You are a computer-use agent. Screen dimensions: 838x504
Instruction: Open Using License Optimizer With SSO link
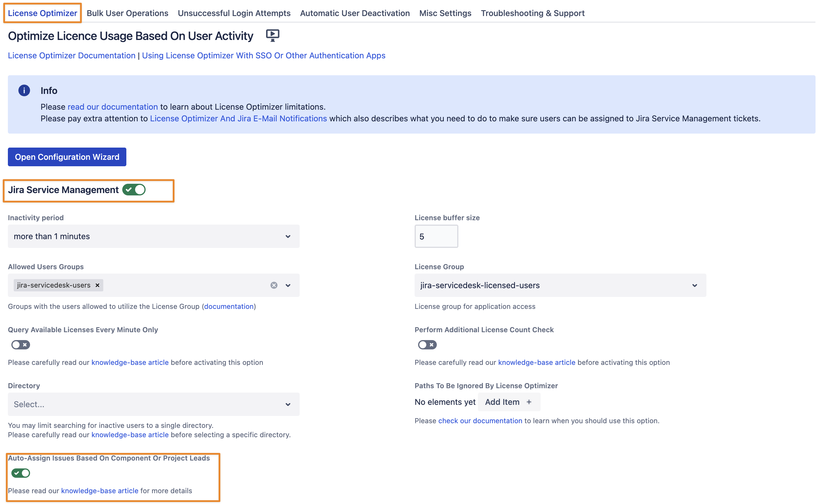[x=263, y=55]
